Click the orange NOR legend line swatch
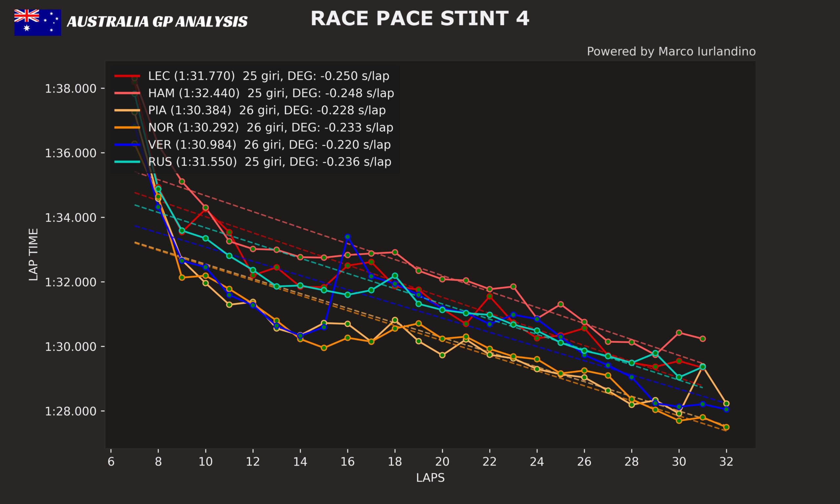Image resolution: width=840 pixels, height=504 pixels. click(x=127, y=127)
